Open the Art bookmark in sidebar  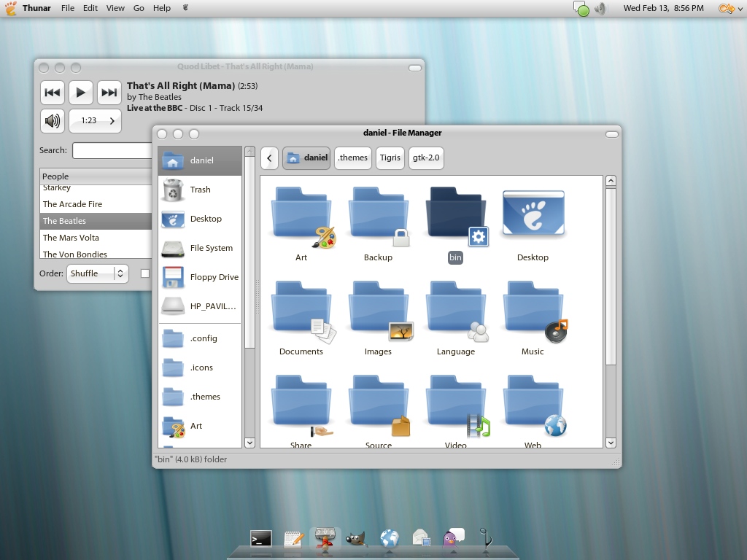coord(200,426)
